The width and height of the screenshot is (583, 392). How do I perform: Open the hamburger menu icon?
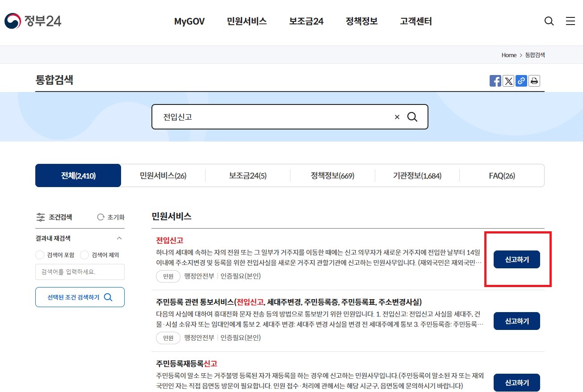coord(570,21)
